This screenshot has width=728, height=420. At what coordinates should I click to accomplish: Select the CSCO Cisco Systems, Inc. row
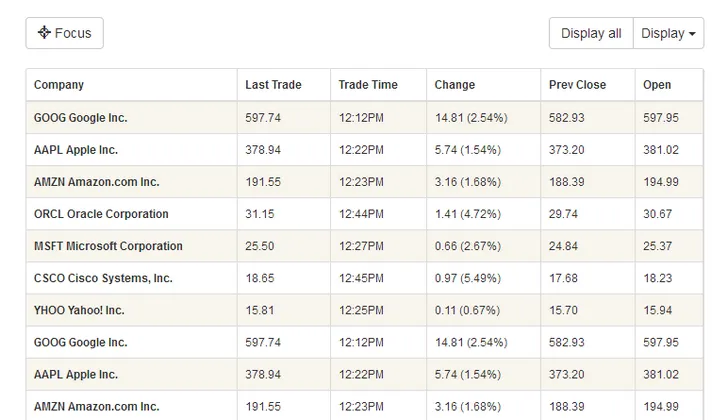pos(103,278)
